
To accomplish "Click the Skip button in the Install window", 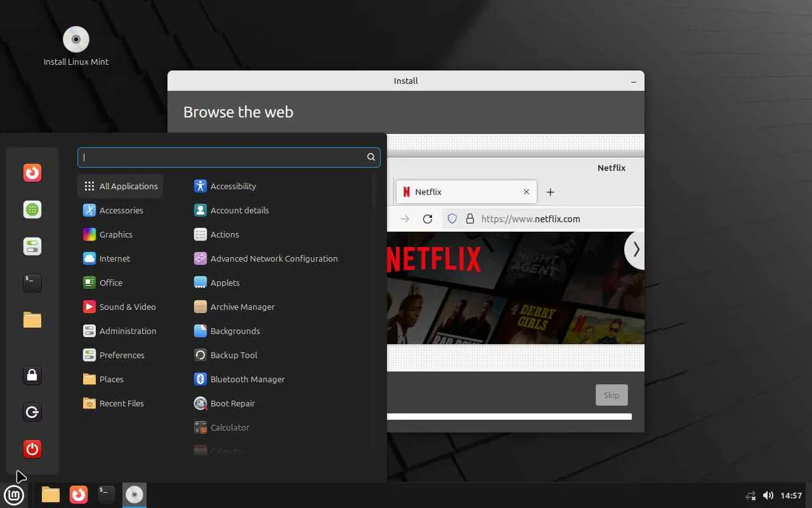I will (612, 395).
